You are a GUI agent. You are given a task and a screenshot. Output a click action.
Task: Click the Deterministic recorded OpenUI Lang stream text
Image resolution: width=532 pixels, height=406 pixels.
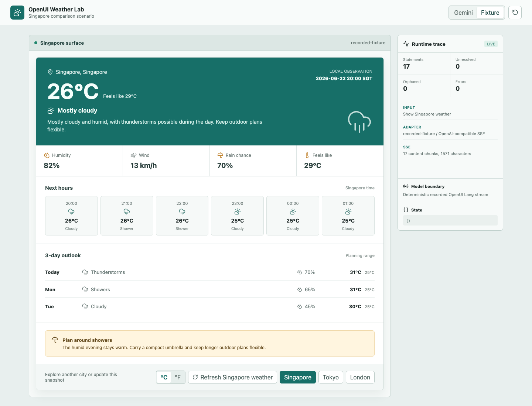pyautogui.click(x=446, y=195)
